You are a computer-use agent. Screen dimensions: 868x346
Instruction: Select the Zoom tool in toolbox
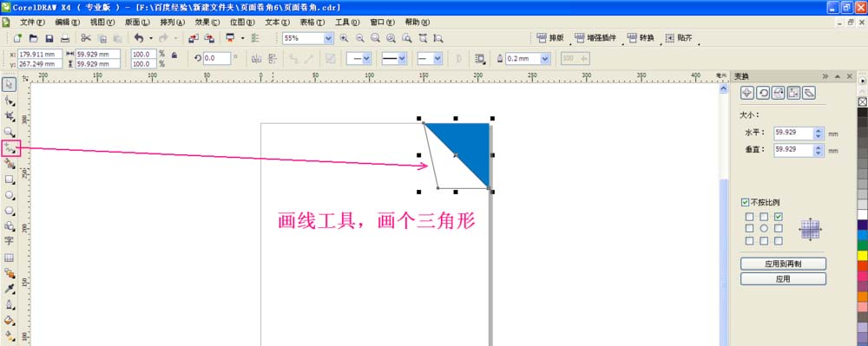[x=10, y=132]
